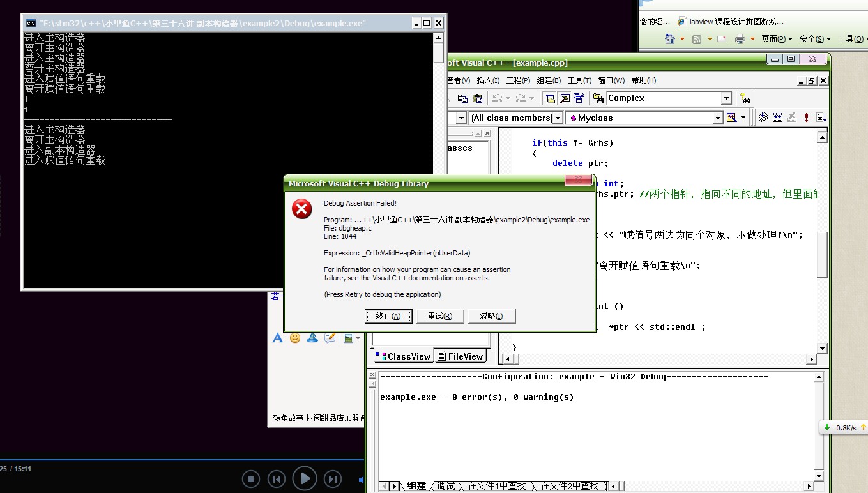Click the smiley emoticon icon in the chat window
Screen dimensions: 868x493
[x=295, y=338]
